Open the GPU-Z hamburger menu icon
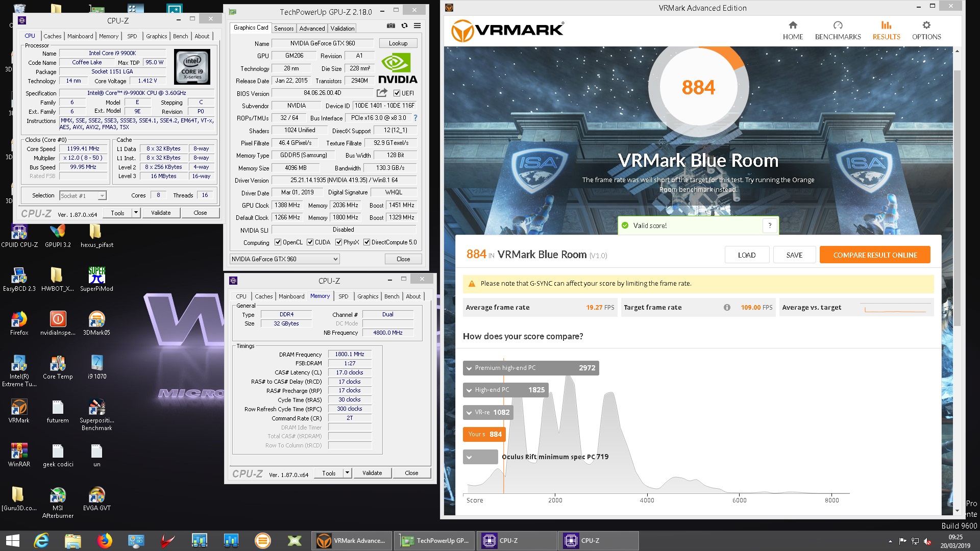 pos(417,26)
